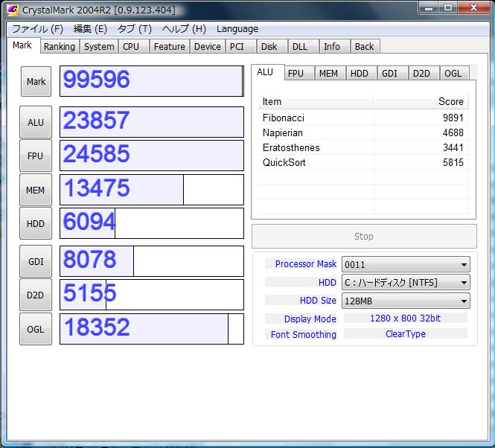
Task: Switch to the Ranking tab
Action: (59, 46)
